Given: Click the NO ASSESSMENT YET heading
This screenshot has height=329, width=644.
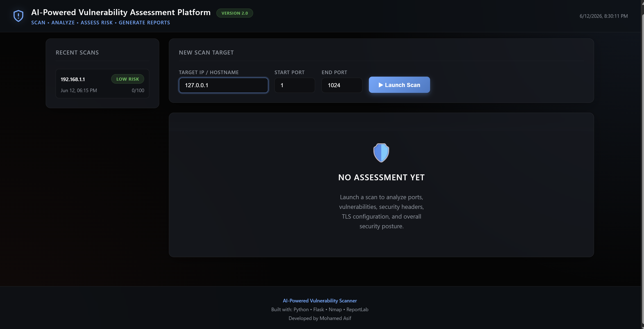Looking at the screenshot, I should coord(381,177).
